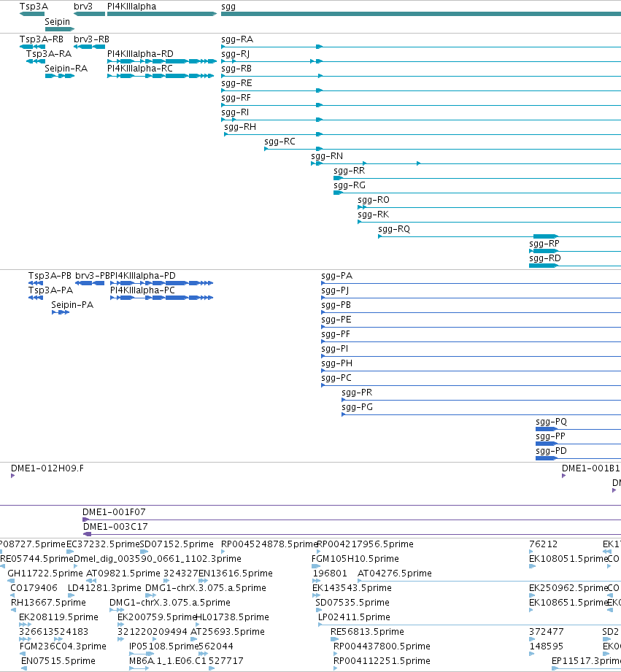The width and height of the screenshot is (621, 672).
Task: Select protein Seipin-PA
Action: coord(72,305)
